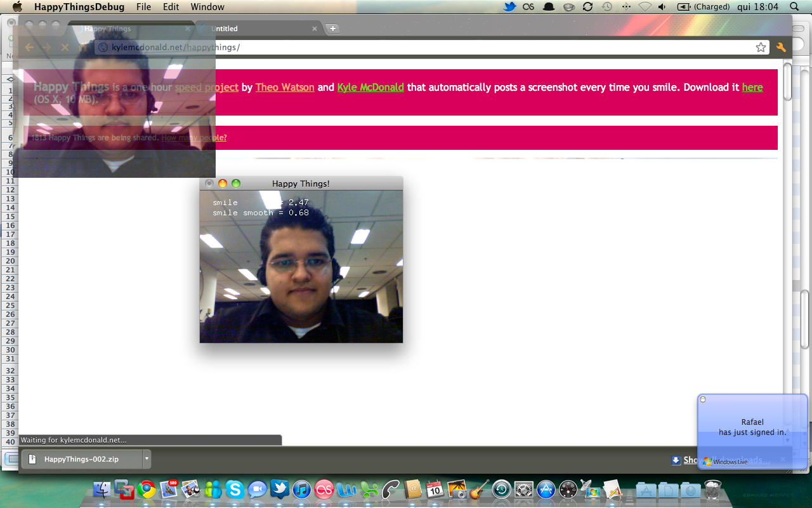Open Google Chrome from the Dock
Screen dimensions: 812x508
[x=147, y=489]
